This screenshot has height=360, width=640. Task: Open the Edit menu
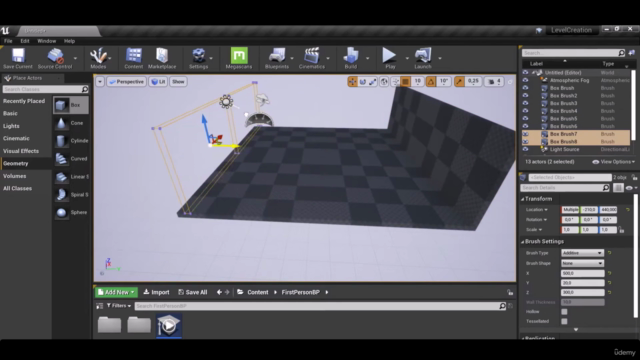coord(25,41)
